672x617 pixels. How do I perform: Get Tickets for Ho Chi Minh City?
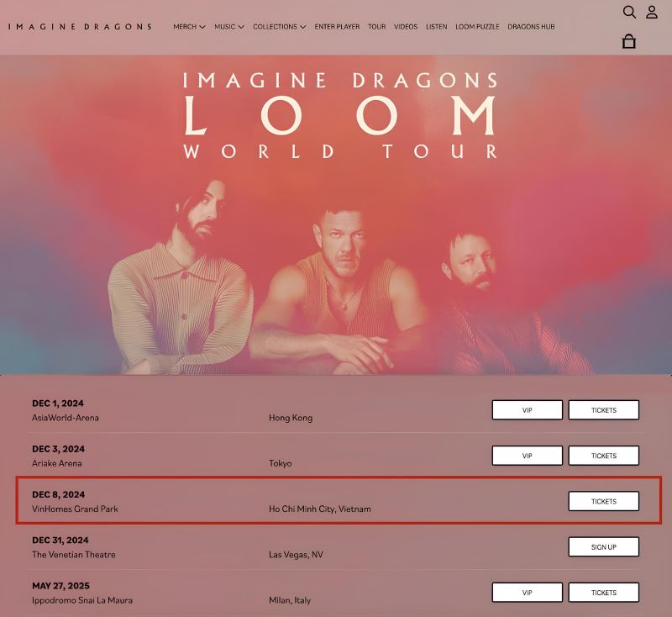tap(603, 501)
